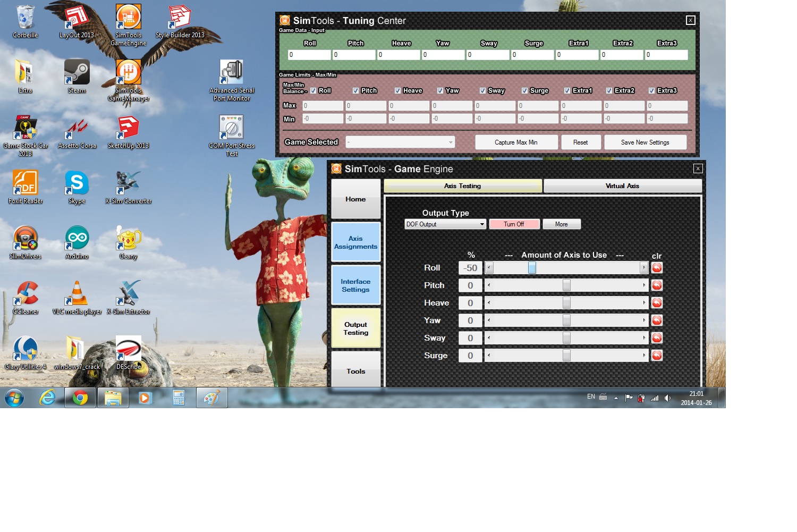Open the Steam desktop icon
This screenshot has width=797, height=532.
77,77
